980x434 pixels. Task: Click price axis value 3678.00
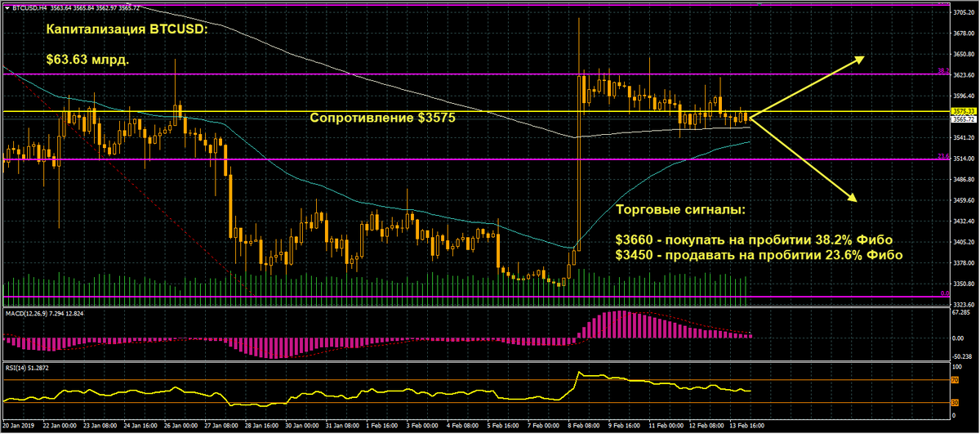(964, 34)
